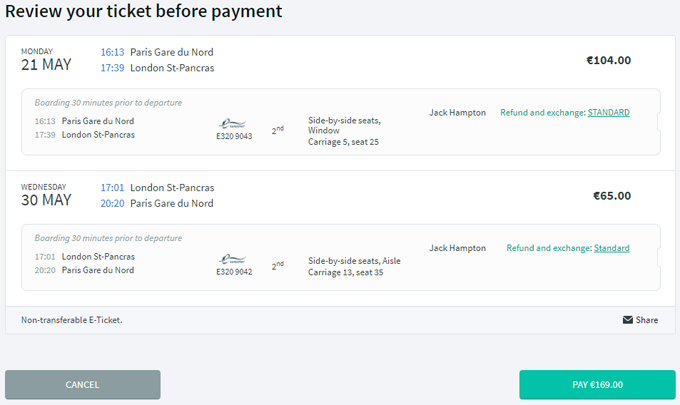Screen dimensions: 680x405
Task: Click the envelope Share icon
Action: pyautogui.click(x=628, y=320)
